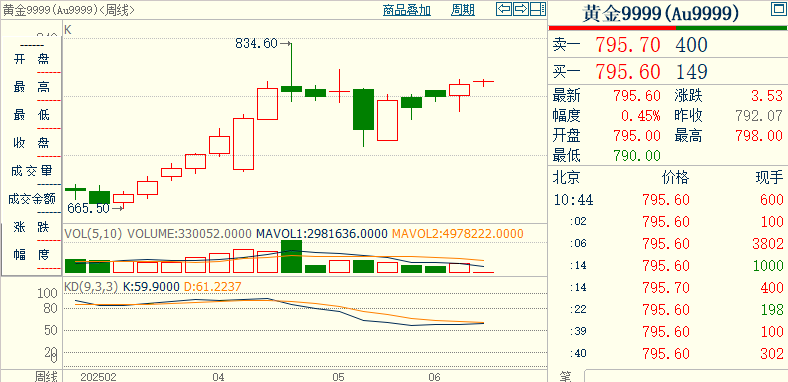Click the quote panel window icon

pos(777,9)
